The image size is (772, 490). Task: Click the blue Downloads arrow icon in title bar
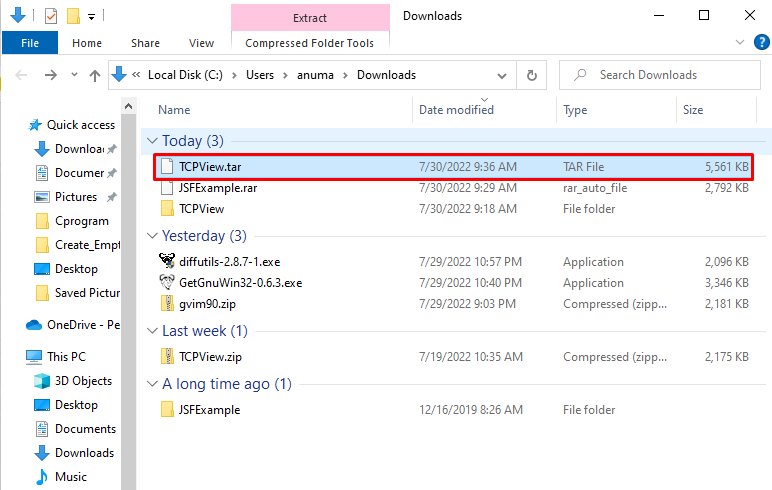point(18,15)
